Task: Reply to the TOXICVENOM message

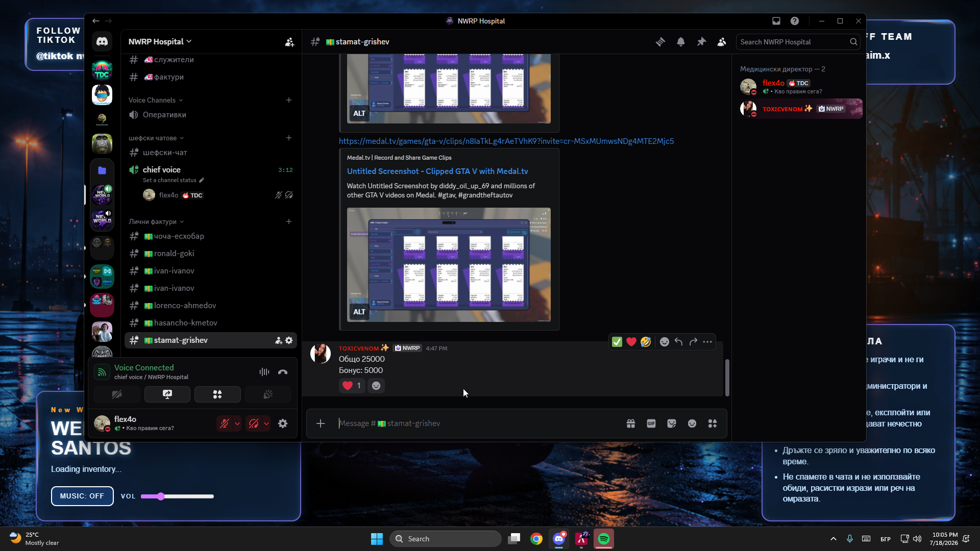Action: coord(678,342)
